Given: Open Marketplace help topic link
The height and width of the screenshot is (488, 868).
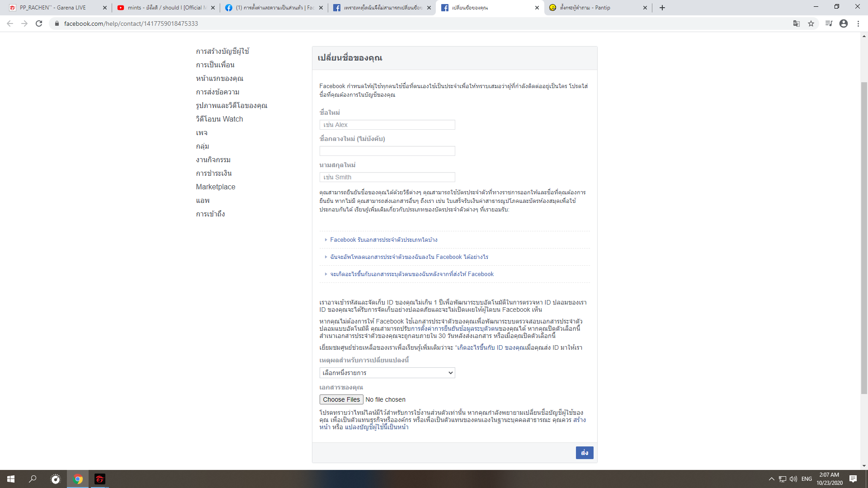Looking at the screenshot, I should (x=216, y=187).
